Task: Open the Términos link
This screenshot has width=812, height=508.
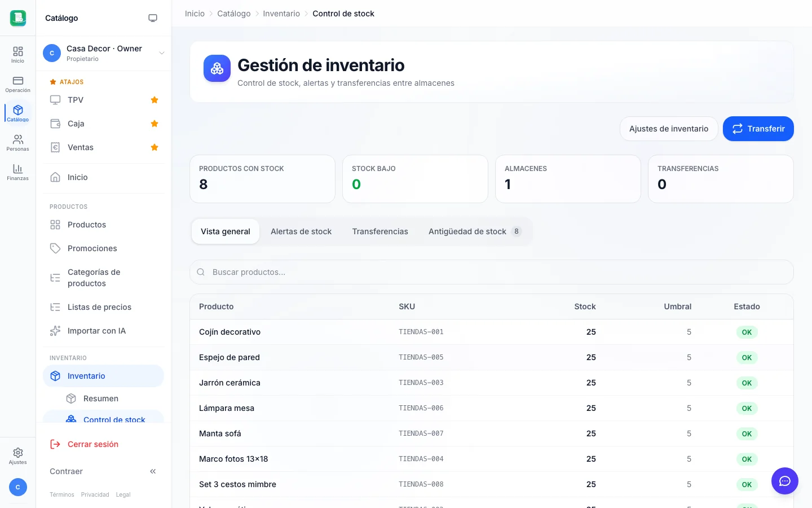Action: click(62, 494)
